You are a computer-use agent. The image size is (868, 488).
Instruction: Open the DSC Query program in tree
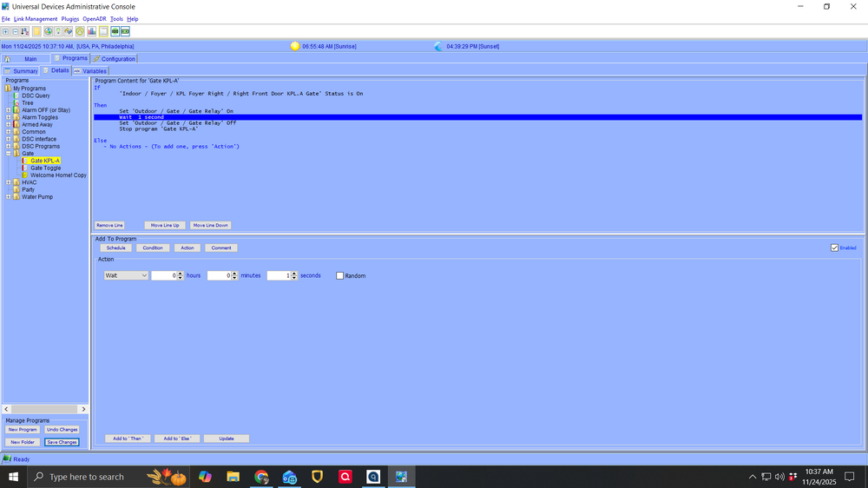click(x=36, y=96)
